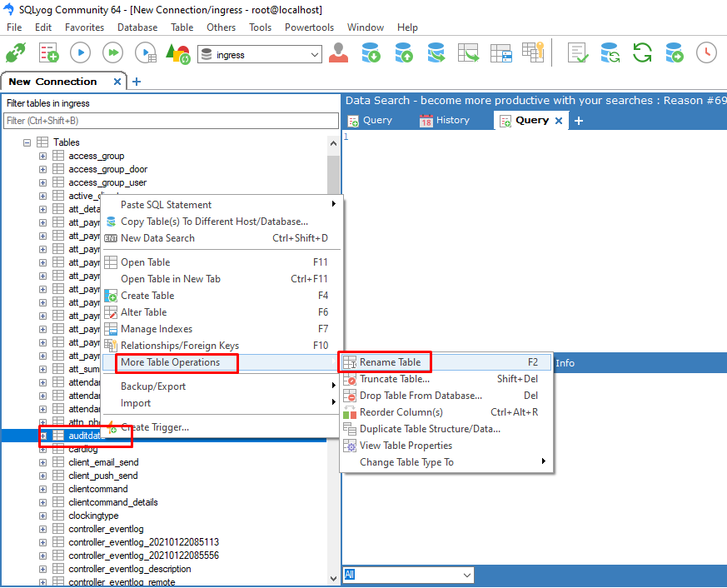Expand the access_group table node
The image size is (727, 588).
(x=42, y=157)
